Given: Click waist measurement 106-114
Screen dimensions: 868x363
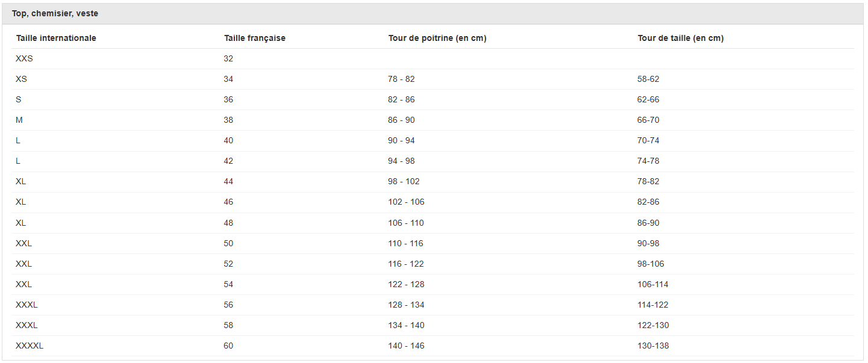Looking at the screenshot, I should click(653, 284).
